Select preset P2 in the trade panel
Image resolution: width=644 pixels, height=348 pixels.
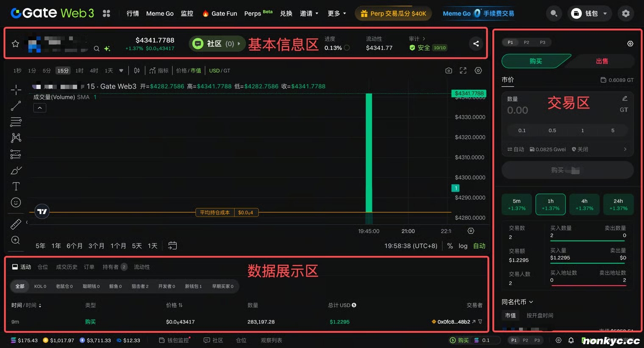[x=526, y=42]
